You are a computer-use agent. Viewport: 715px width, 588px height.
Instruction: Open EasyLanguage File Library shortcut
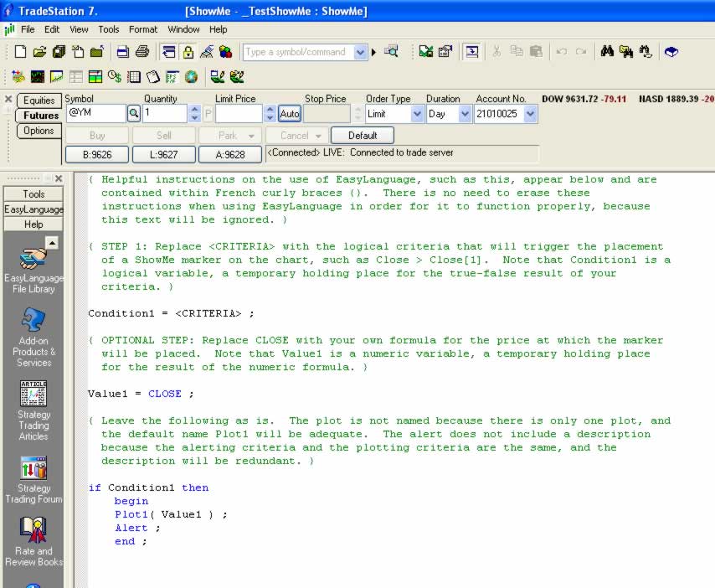click(x=33, y=271)
